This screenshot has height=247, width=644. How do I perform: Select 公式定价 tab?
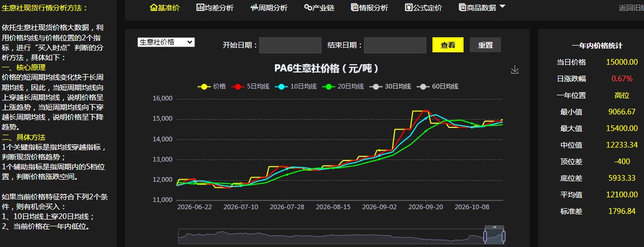(x=424, y=8)
